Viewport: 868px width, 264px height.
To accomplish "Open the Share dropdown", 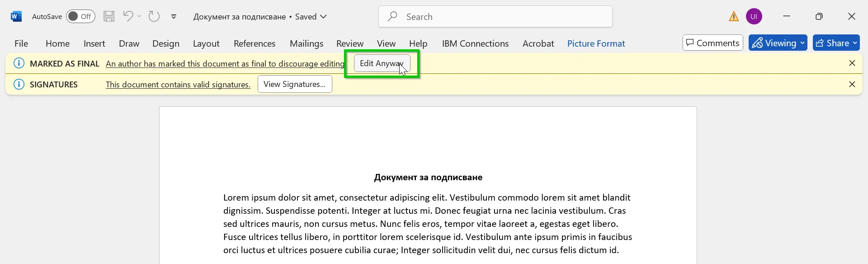I will click(x=836, y=43).
